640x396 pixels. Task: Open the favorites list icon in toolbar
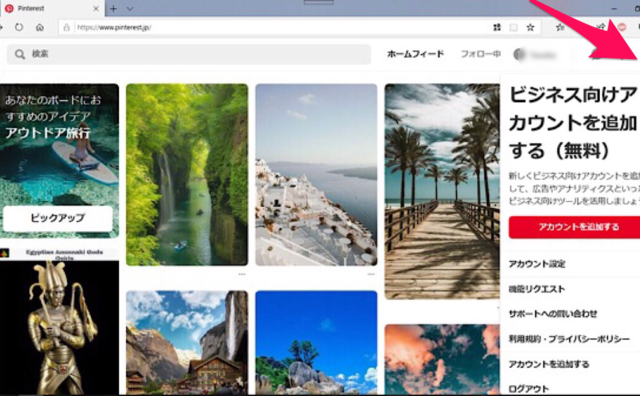[560, 27]
